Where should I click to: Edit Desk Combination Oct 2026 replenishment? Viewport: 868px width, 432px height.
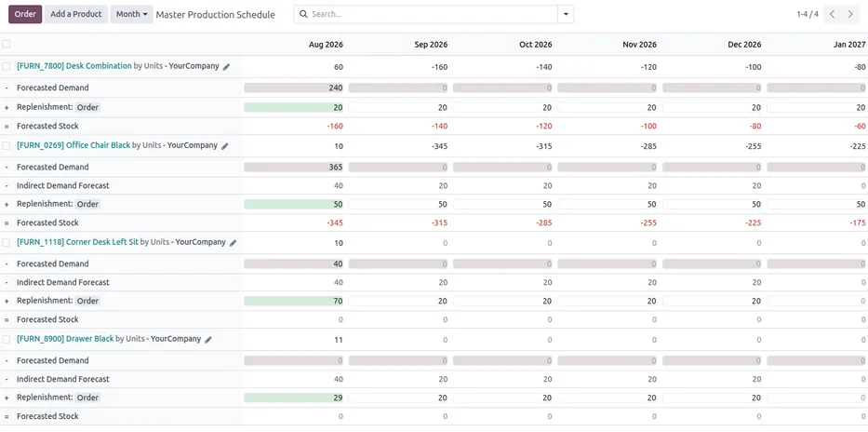(502, 107)
